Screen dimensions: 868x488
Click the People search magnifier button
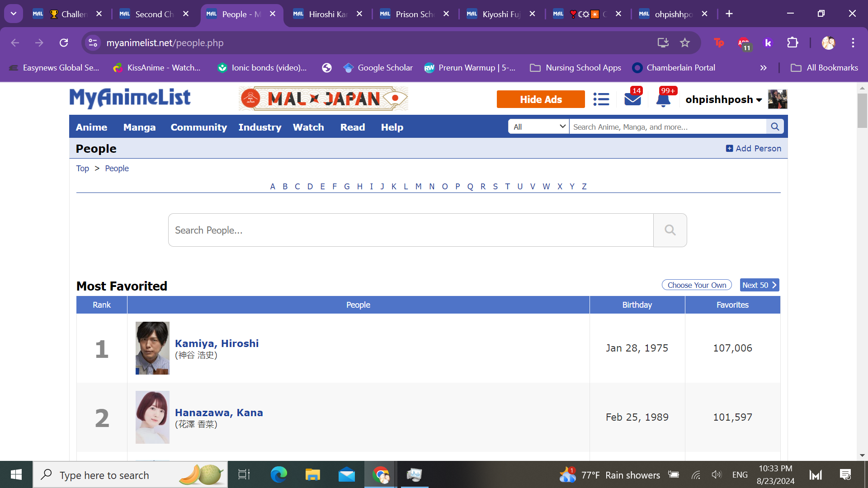coord(670,230)
